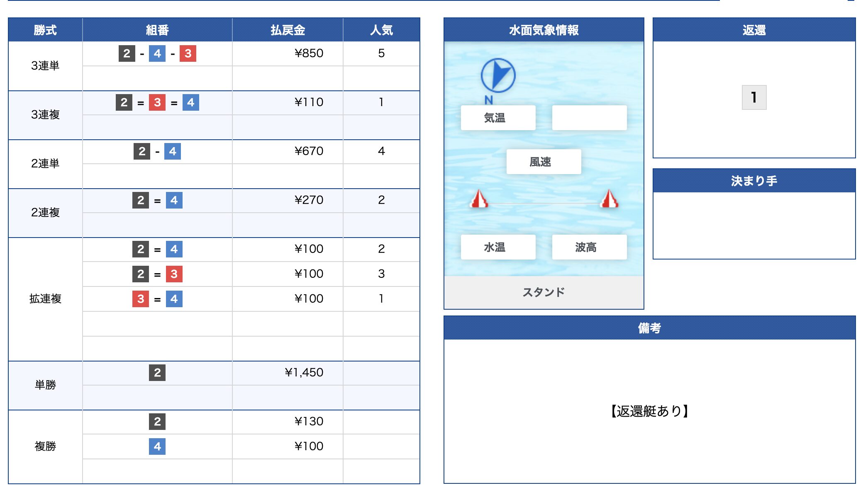Click boat 2 badge in 2連複 row
Image resolution: width=868 pixels, height=495 pixels.
tap(141, 200)
